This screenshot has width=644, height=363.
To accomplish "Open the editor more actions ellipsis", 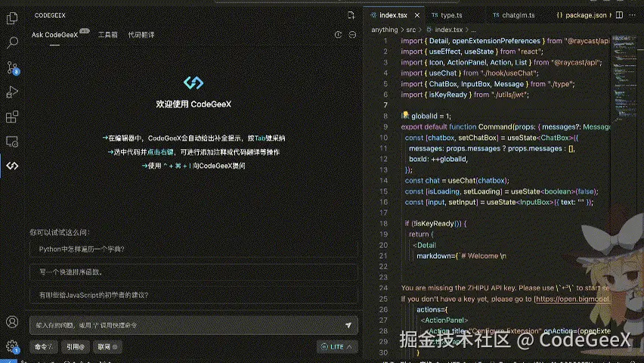I will click(633, 15).
